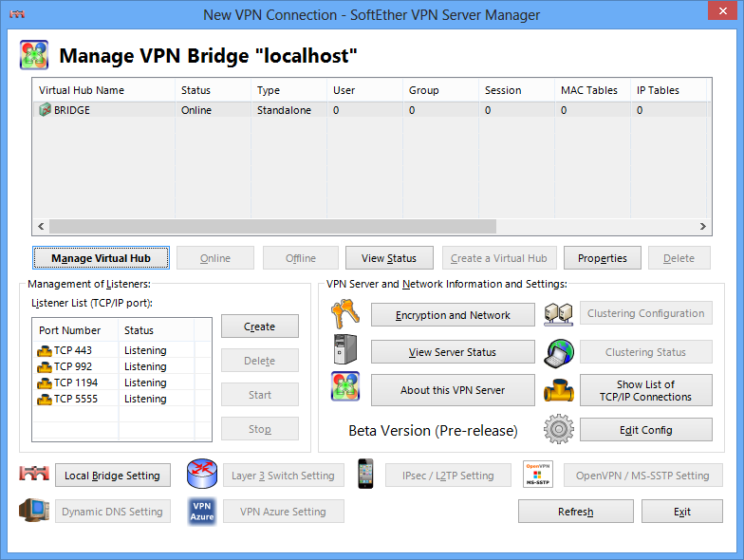Viewport: 744px width, 560px height.
Task: Click the keys icon for Encryption and Network
Action: (x=345, y=313)
